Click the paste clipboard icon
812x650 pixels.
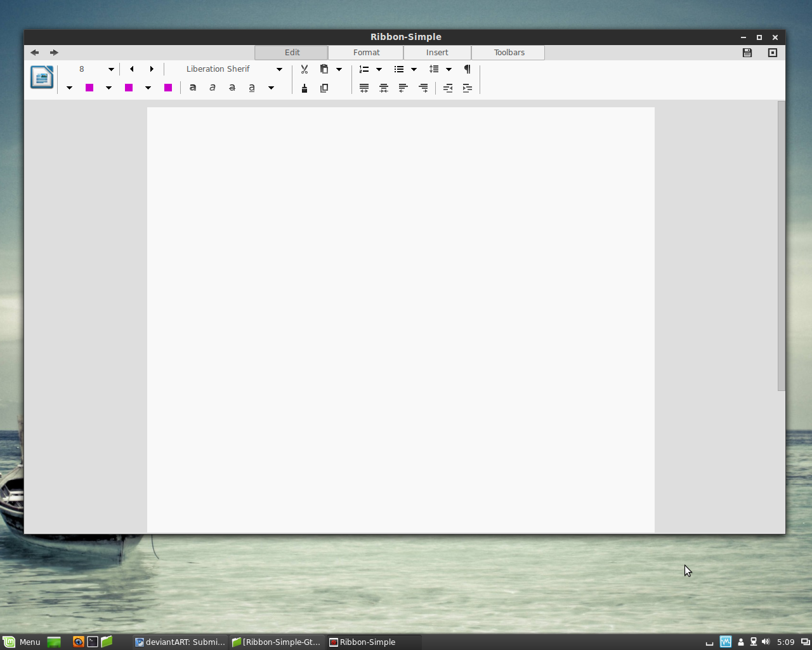tap(324, 69)
